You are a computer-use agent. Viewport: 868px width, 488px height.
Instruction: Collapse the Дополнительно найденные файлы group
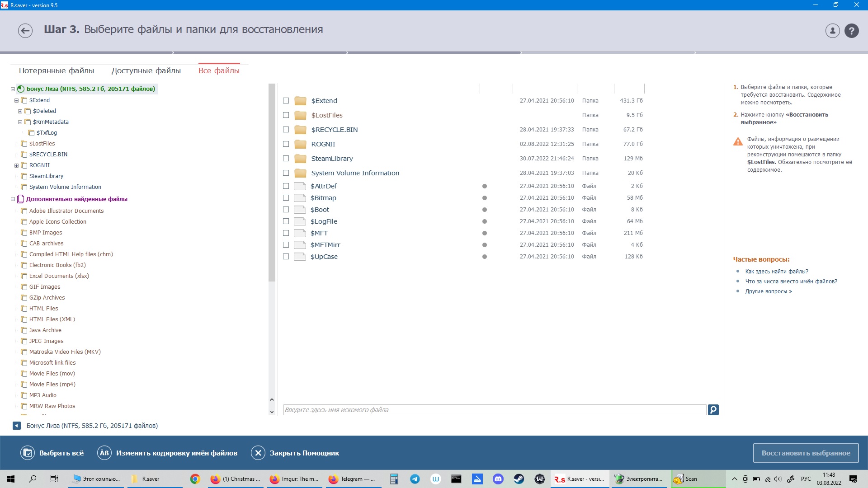(13, 199)
